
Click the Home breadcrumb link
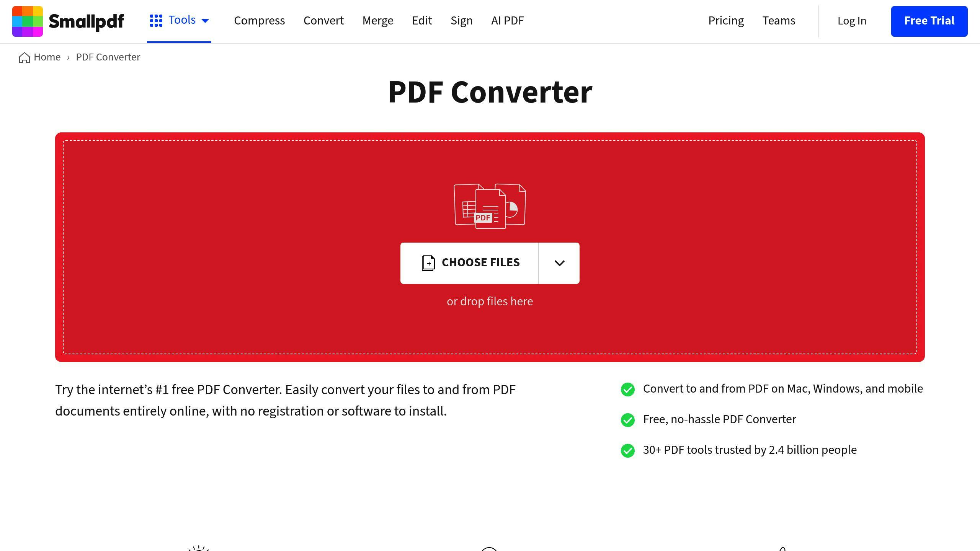39,57
